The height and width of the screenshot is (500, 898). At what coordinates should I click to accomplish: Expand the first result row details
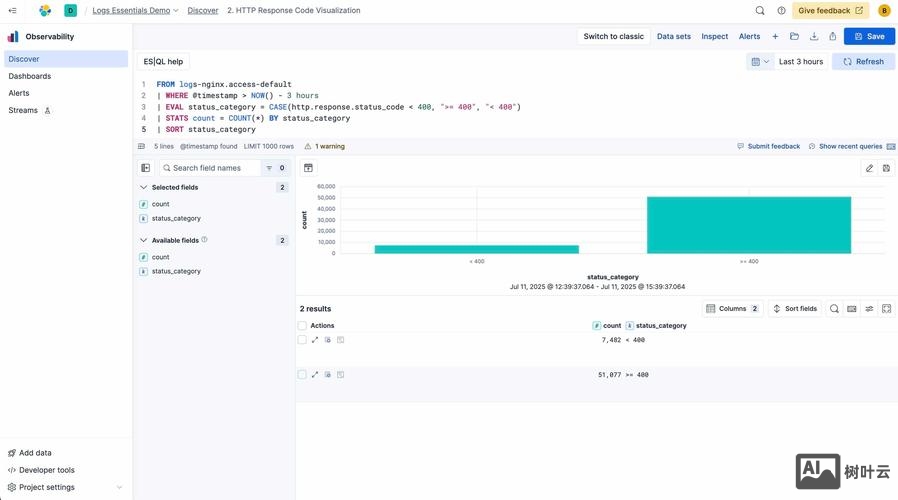tap(315, 340)
